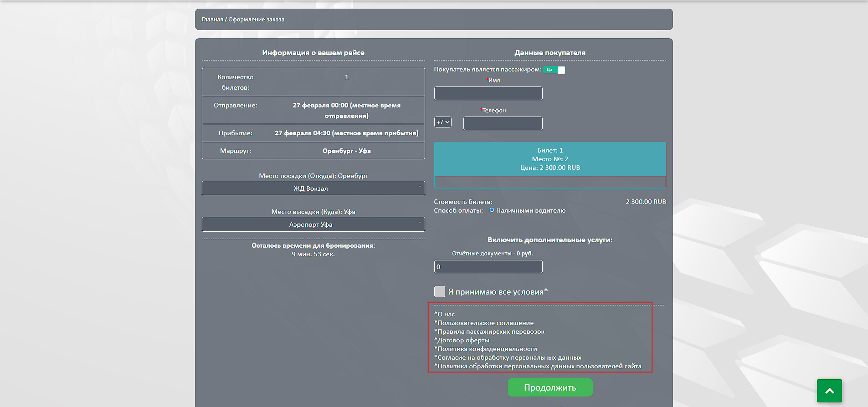The height and width of the screenshot is (407, 868).
Task: Click the Отчётные документы quantity field
Action: point(488,267)
